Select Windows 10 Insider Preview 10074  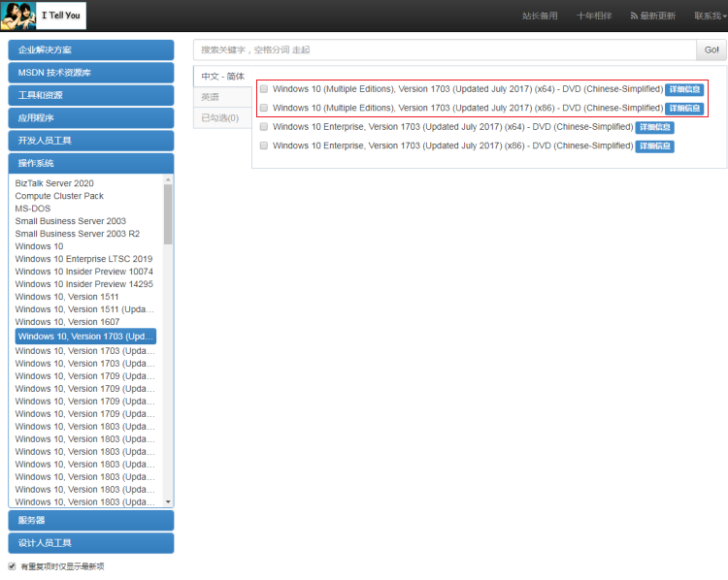(x=84, y=272)
